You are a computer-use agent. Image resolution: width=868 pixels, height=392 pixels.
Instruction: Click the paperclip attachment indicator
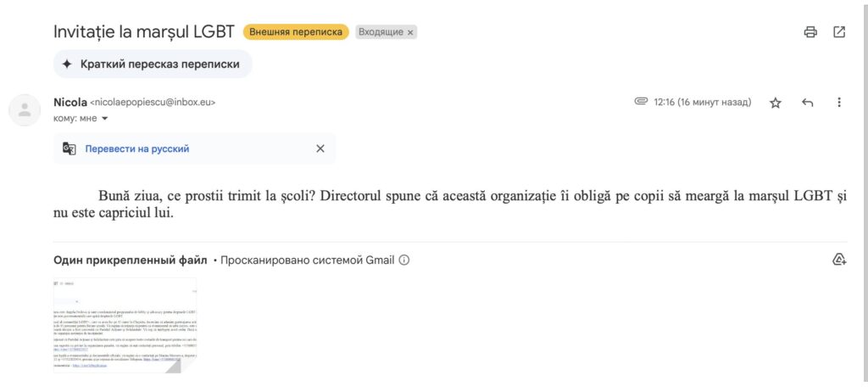pos(641,102)
